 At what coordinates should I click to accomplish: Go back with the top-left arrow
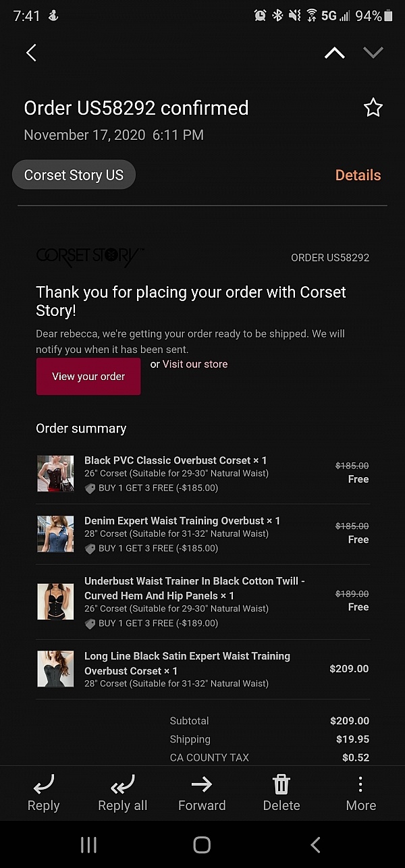[31, 53]
